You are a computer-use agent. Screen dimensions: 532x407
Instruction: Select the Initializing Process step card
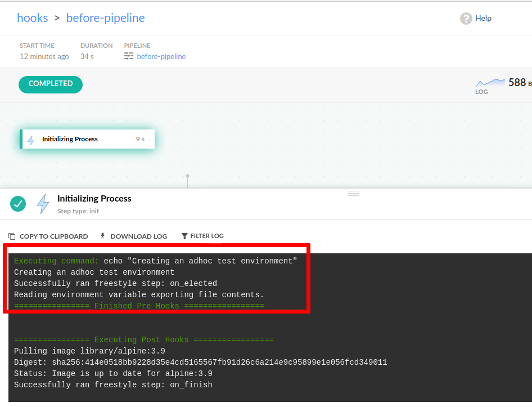coord(87,139)
